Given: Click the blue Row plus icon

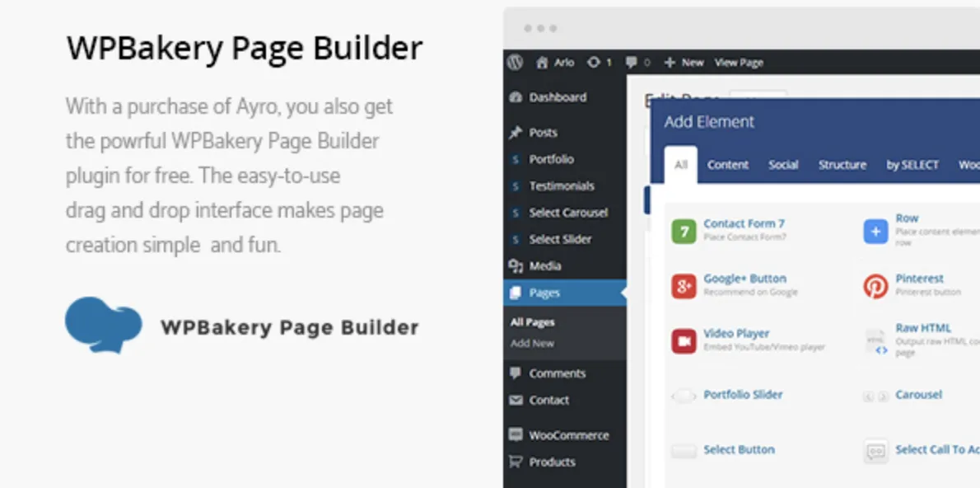Looking at the screenshot, I should click(x=875, y=232).
